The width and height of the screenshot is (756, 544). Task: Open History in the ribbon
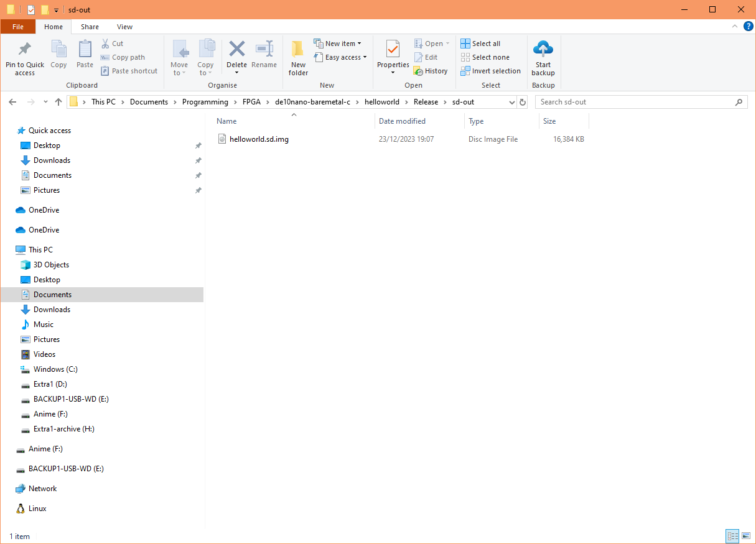(431, 71)
